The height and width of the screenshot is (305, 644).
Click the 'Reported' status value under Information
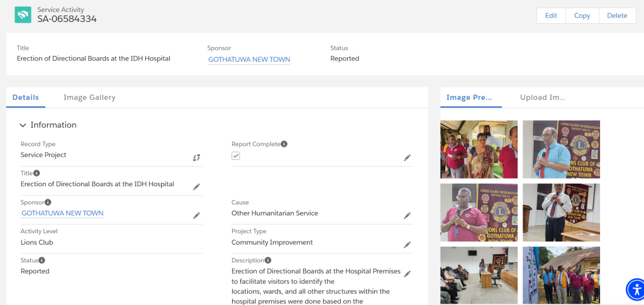pos(35,271)
